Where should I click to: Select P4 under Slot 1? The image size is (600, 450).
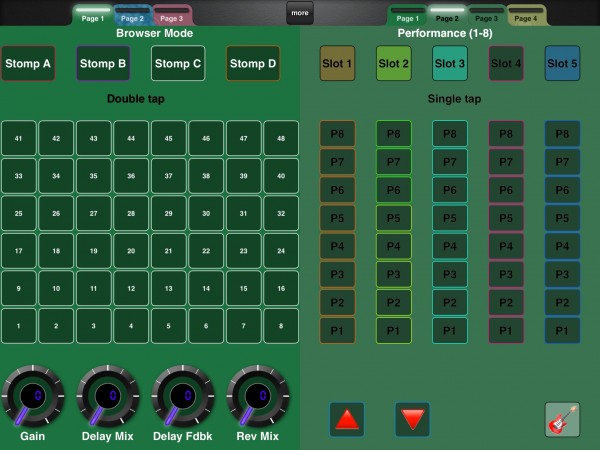click(x=337, y=246)
